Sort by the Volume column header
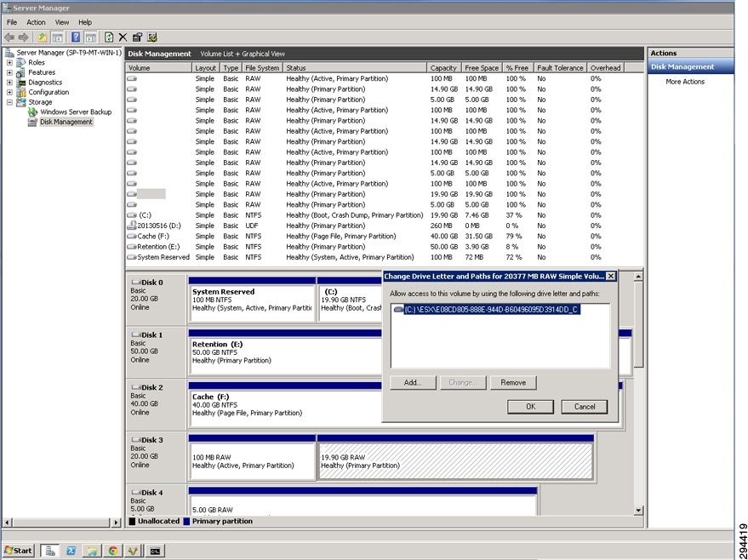 pyautogui.click(x=159, y=68)
